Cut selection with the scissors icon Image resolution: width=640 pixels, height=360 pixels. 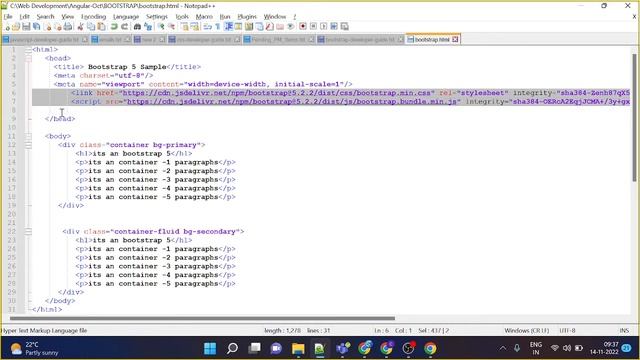(80, 27)
